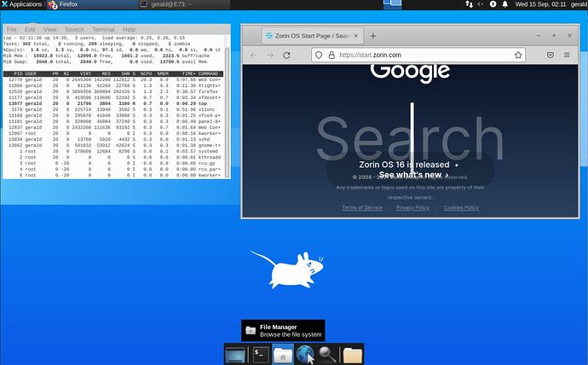Open the Terminal menu in terminal window

pyautogui.click(x=103, y=29)
